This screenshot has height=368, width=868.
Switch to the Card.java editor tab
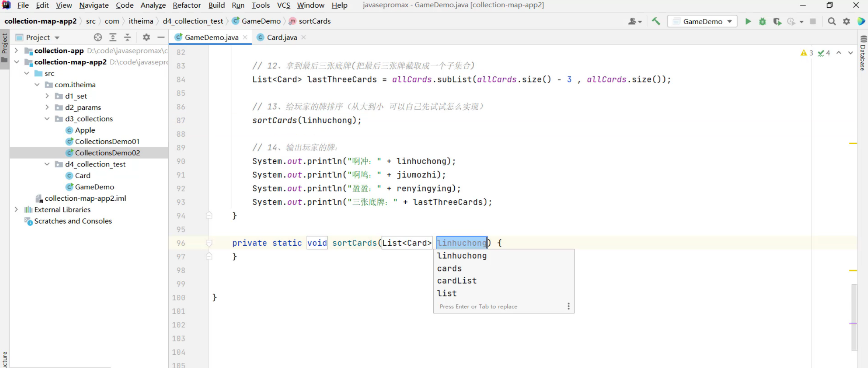pyautogui.click(x=282, y=37)
